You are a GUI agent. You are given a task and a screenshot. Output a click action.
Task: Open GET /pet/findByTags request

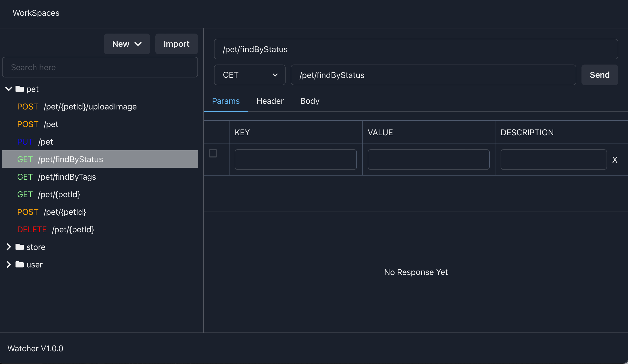56,177
